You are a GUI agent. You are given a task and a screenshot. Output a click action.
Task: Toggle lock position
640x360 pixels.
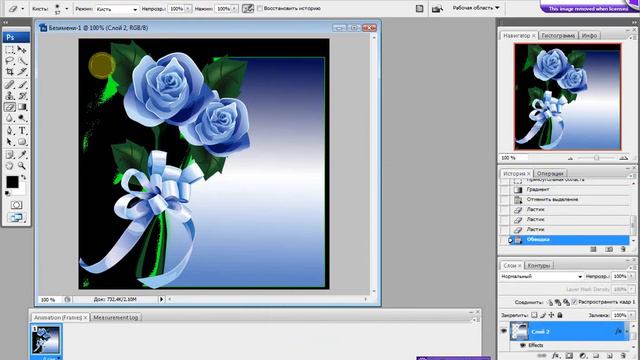point(551,315)
